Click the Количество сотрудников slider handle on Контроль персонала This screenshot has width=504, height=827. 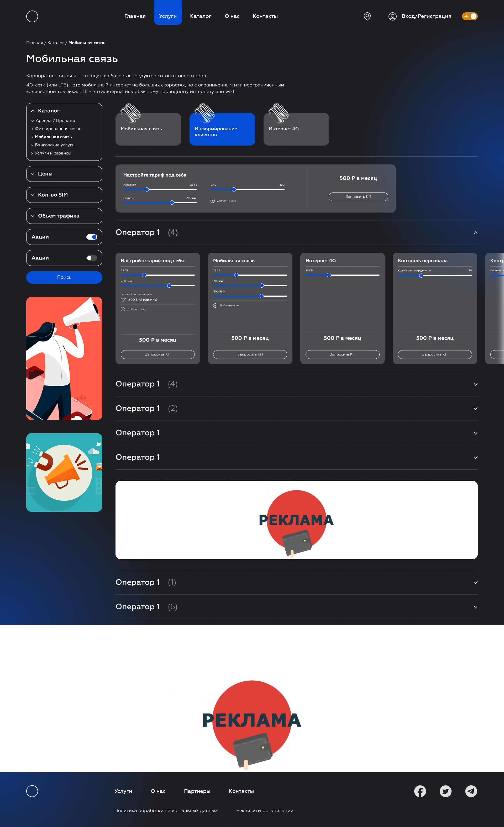click(421, 276)
